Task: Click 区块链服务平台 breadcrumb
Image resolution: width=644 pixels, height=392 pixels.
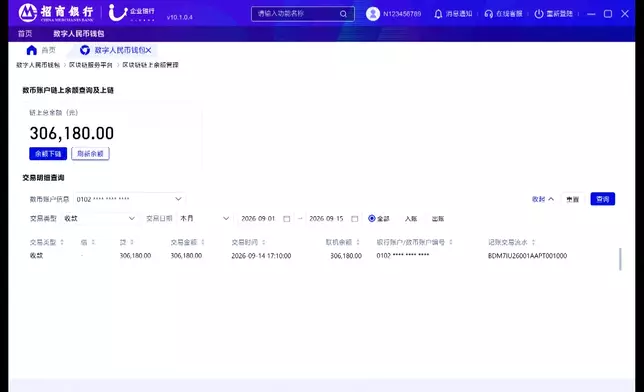Action: [90, 65]
